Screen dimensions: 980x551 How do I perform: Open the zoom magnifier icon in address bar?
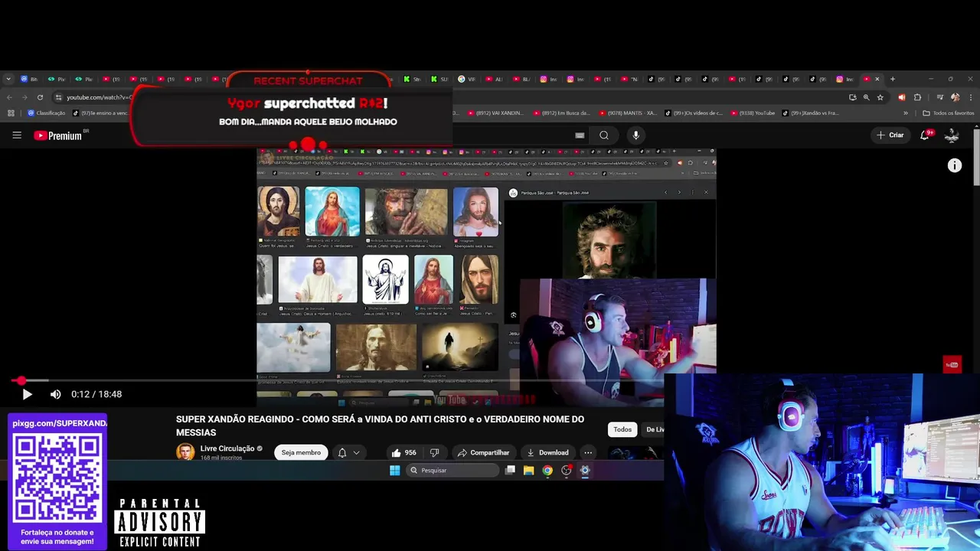coord(866,97)
